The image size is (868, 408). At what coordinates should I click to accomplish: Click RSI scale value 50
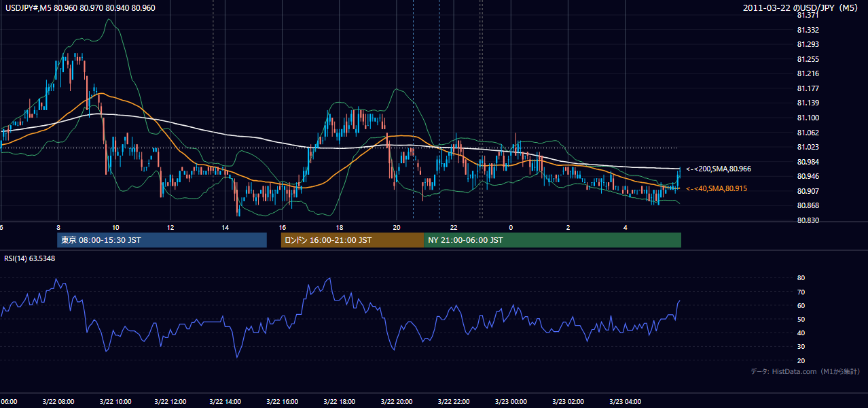(x=801, y=319)
